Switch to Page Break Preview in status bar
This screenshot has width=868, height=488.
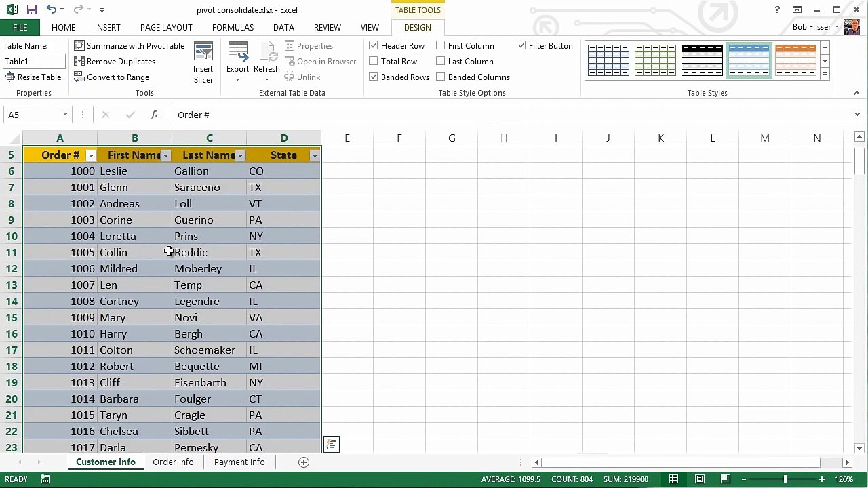(725, 479)
